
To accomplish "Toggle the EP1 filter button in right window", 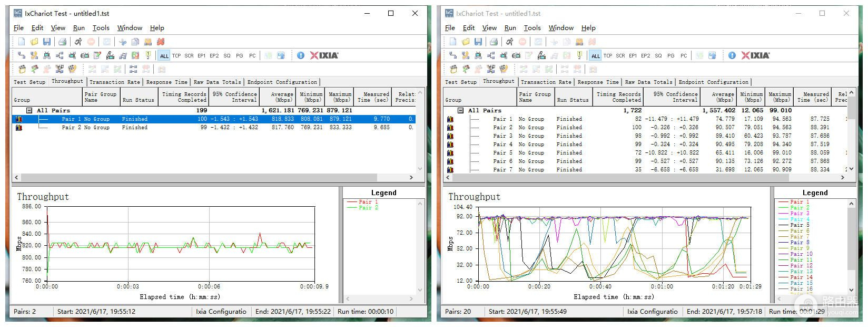I will point(633,55).
